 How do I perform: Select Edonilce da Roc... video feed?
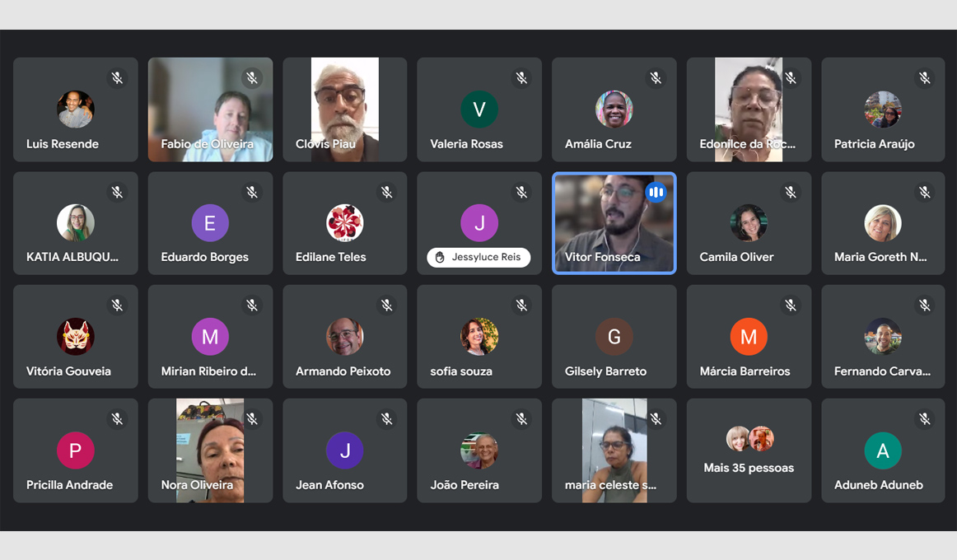pyautogui.click(x=749, y=110)
